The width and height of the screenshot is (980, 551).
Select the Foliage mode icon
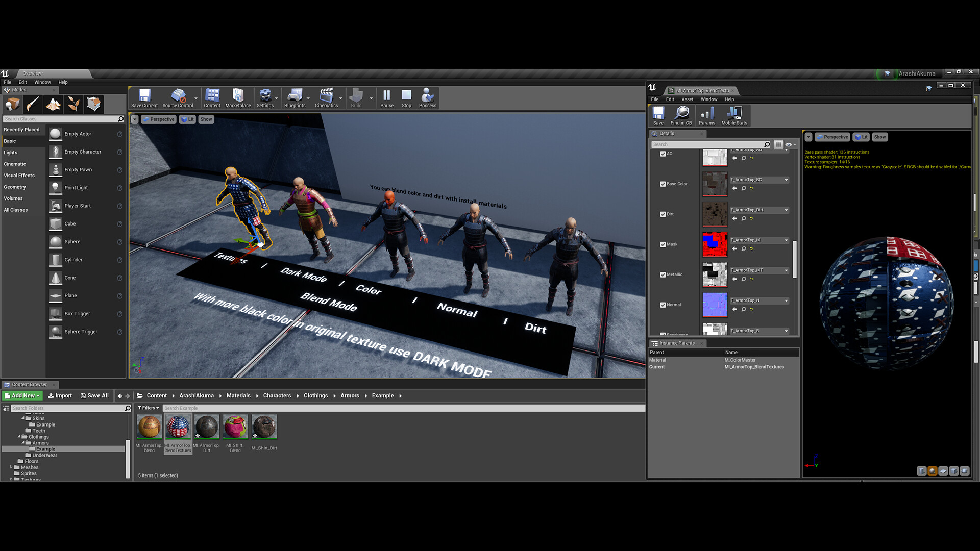(x=73, y=105)
